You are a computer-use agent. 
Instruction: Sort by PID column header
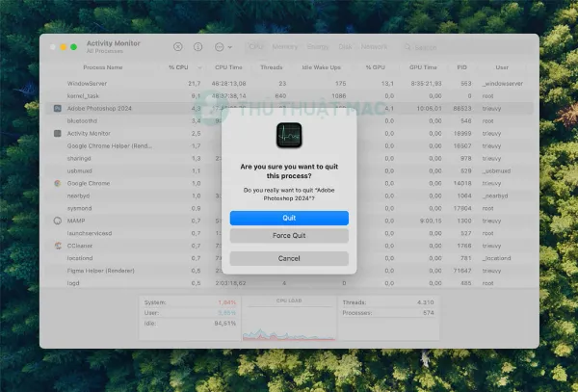tap(461, 67)
